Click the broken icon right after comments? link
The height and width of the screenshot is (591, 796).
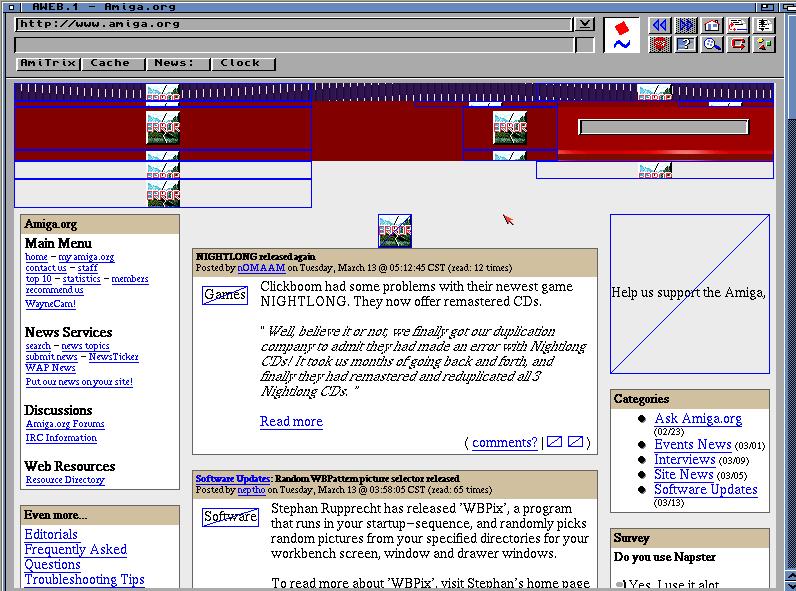(x=554, y=442)
